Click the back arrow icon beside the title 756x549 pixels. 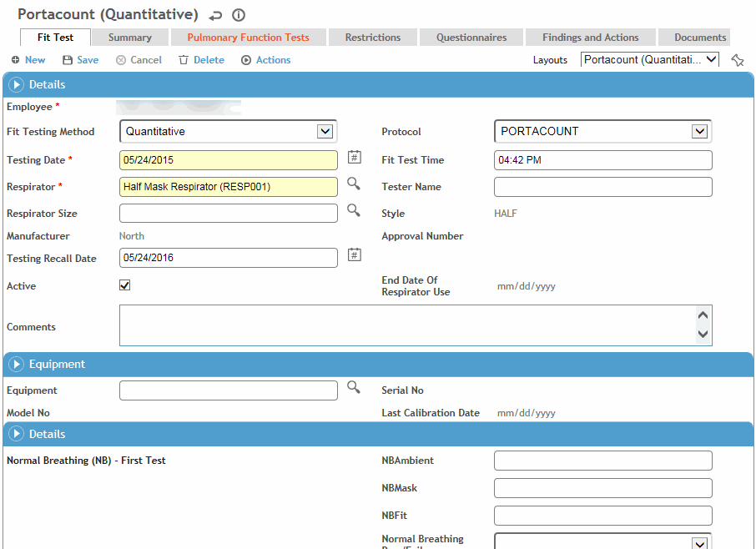(x=216, y=15)
